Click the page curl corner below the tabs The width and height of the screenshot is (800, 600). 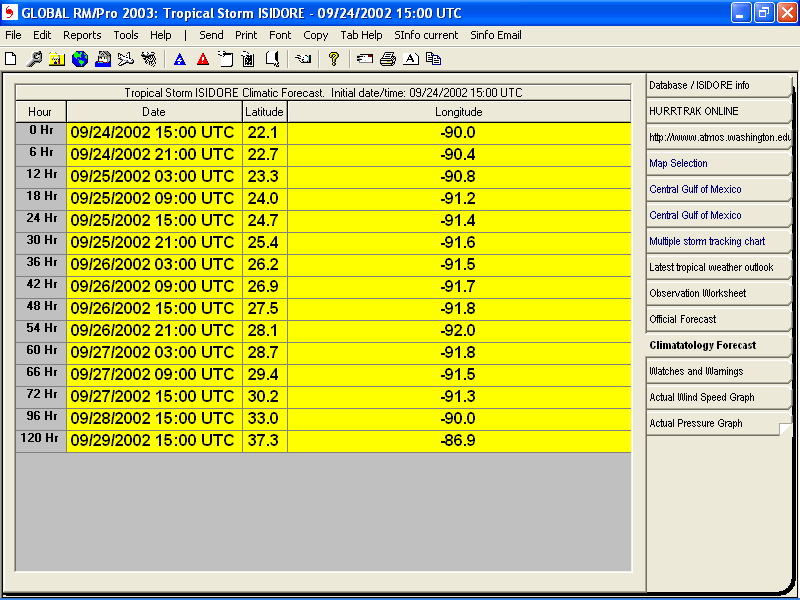pyautogui.click(x=786, y=429)
